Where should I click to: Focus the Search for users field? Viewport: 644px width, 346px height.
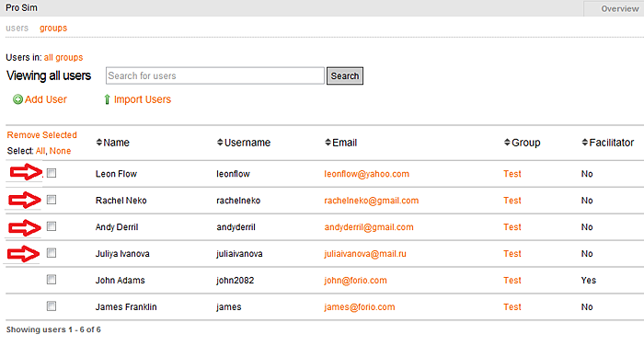pos(214,76)
